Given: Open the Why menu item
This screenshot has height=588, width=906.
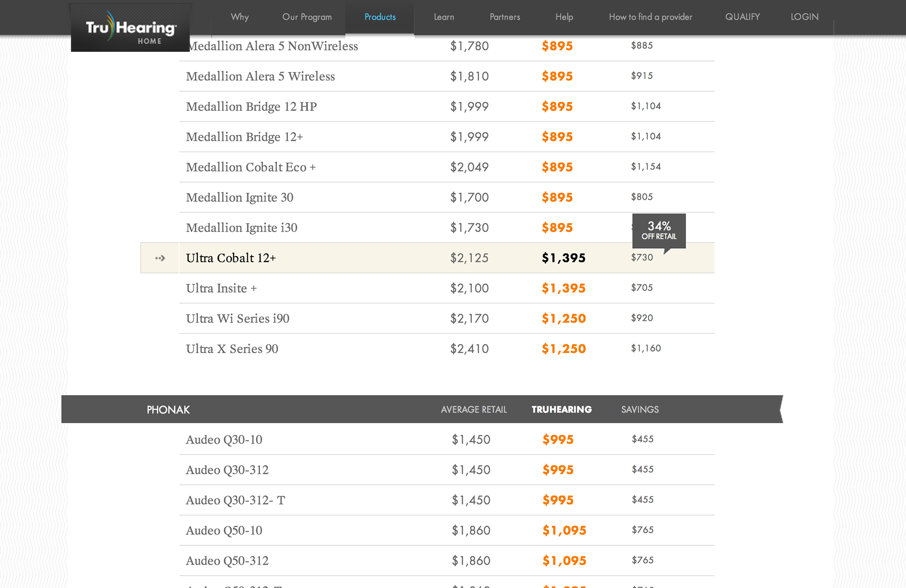Looking at the screenshot, I should pyautogui.click(x=240, y=17).
